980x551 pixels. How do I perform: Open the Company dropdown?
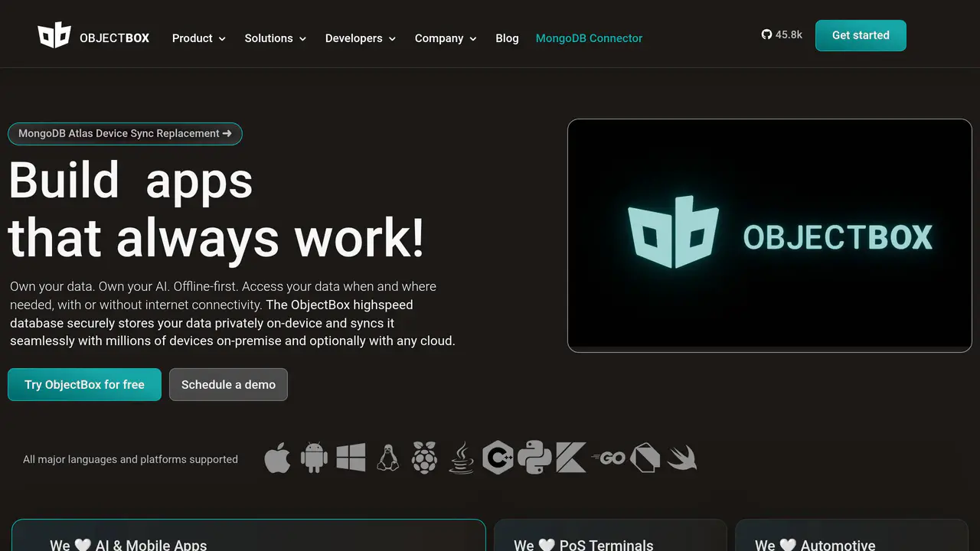tap(446, 38)
